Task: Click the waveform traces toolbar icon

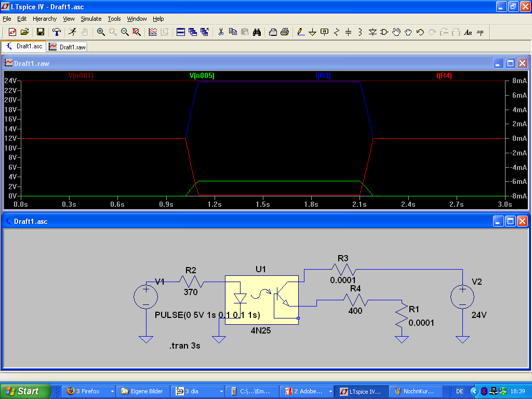Action: tap(153, 32)
